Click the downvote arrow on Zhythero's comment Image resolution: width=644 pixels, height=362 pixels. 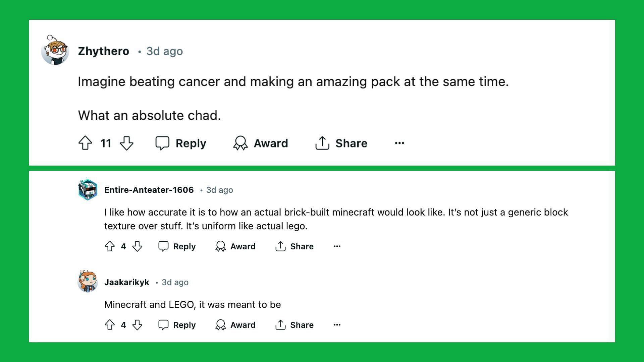tap(128, 143)
